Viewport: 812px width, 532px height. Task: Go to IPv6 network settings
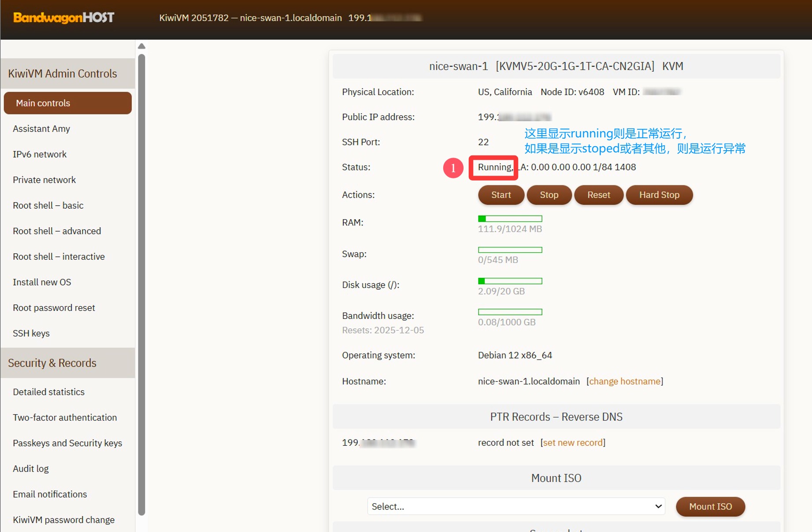[40, 154]
